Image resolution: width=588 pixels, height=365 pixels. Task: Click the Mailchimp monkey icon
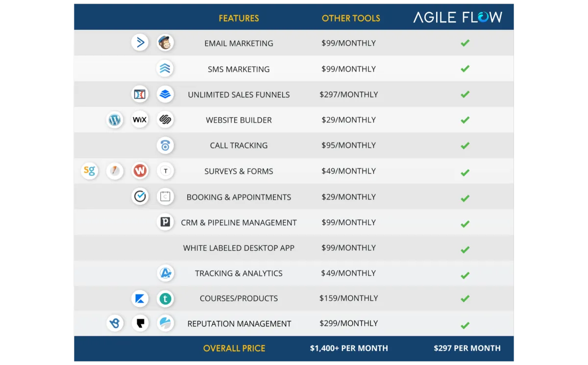(x=166, y=43)
